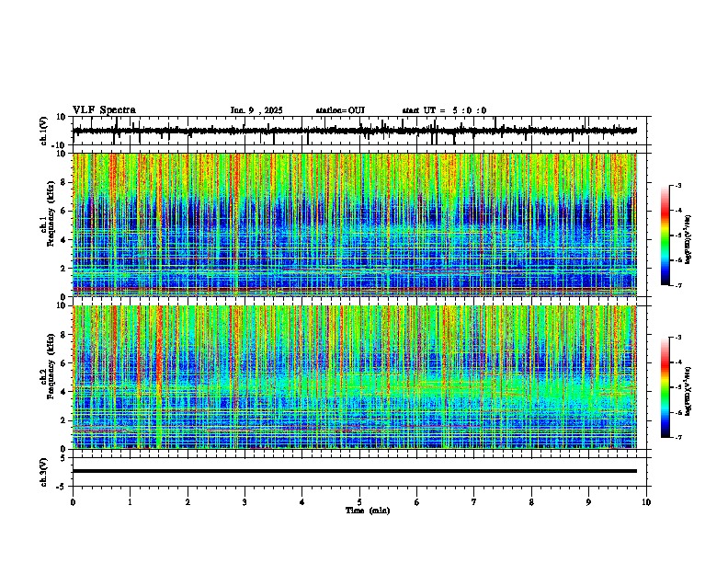Click the "-3" label on ch.1 color bar
Viewport: 728px width, 563px height.
click(678, 186)
